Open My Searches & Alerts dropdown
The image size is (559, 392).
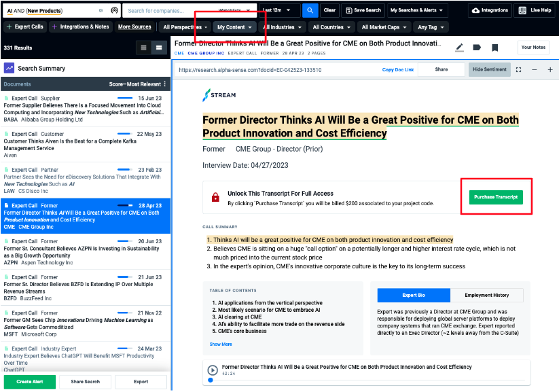(x=416, y=10)
